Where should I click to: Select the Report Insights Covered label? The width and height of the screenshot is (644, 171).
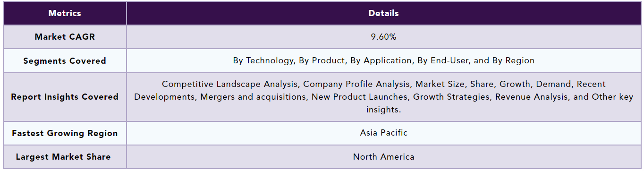65,97
